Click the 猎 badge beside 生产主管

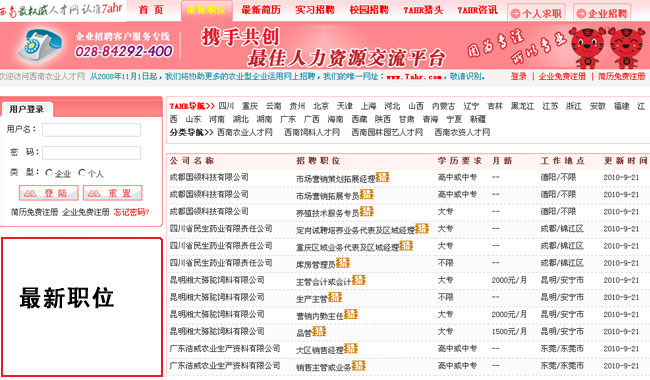(x=335, y=297)
